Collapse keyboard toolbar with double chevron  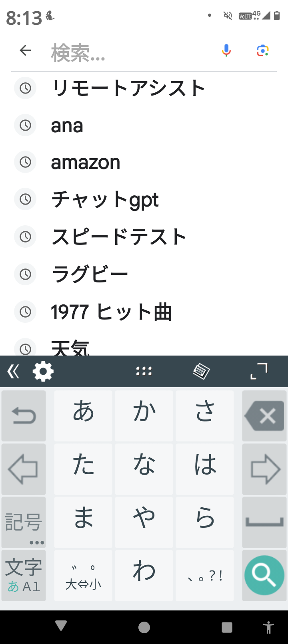tap(13, 372)
